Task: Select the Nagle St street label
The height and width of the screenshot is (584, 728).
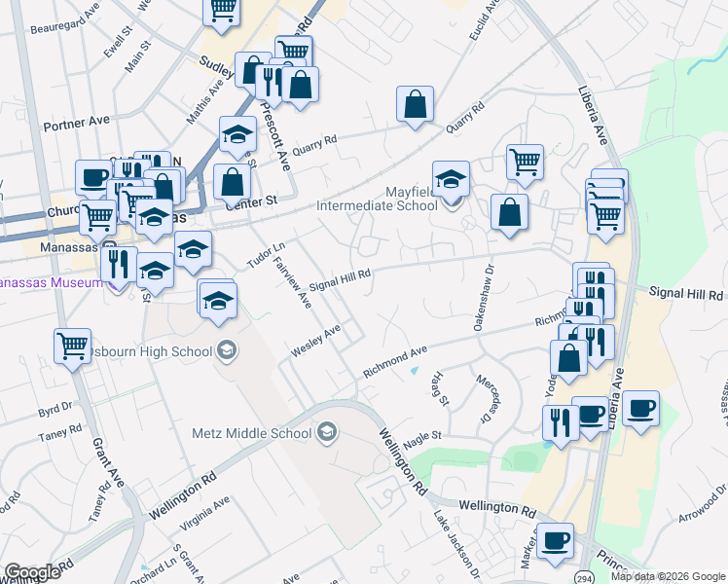Action: [422, 440]
